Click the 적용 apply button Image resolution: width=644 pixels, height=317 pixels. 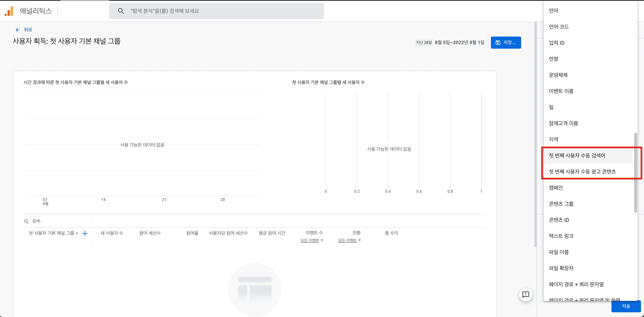pos(626,306)
